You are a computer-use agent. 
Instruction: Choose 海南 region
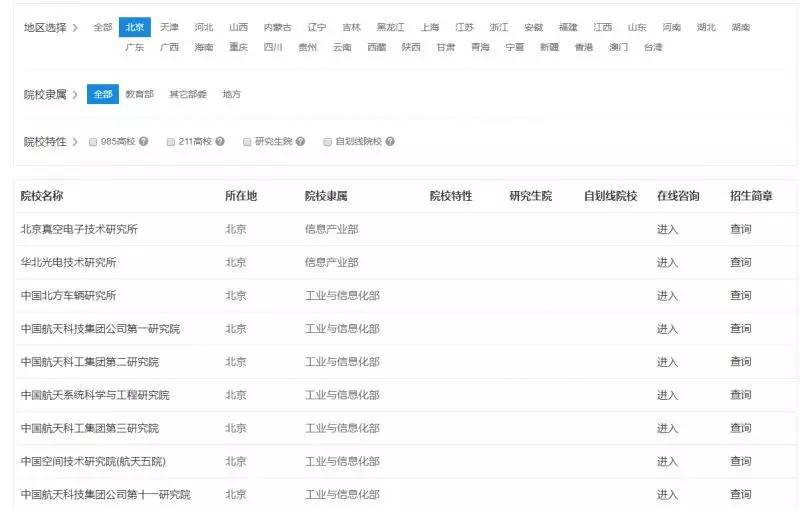204,47
